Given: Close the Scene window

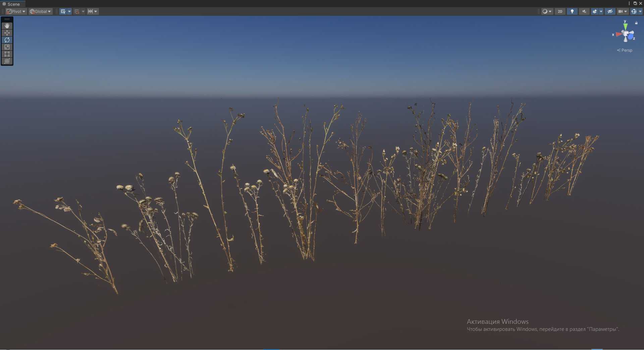Looking at the screenshot, I should click(640, 3).
